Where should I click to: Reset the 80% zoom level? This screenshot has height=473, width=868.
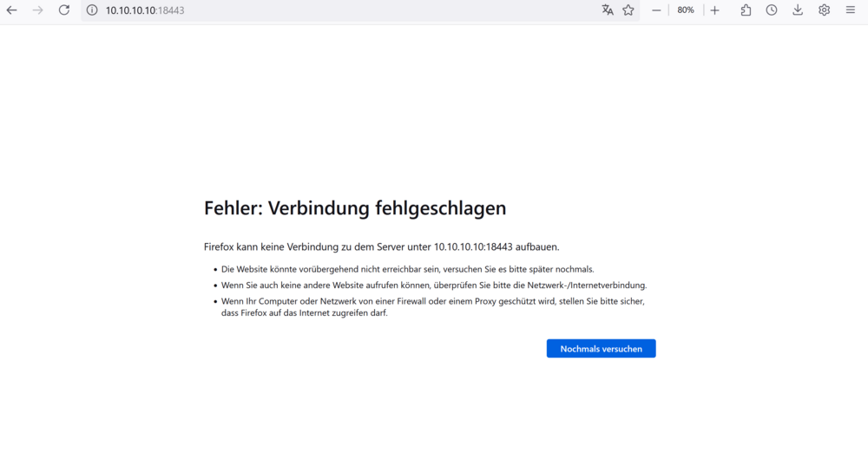pos(686,10)
